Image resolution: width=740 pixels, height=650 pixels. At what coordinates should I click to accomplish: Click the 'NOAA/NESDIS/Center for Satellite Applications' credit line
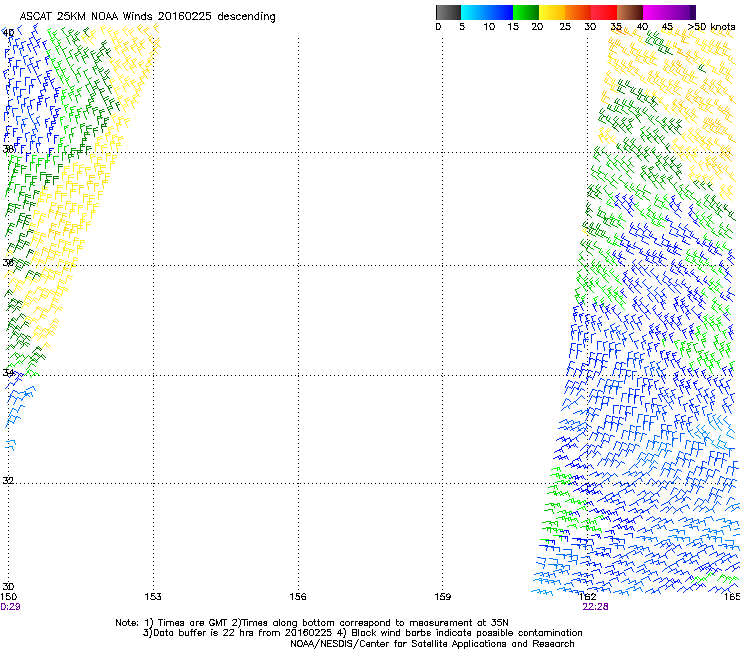(432, 644)
